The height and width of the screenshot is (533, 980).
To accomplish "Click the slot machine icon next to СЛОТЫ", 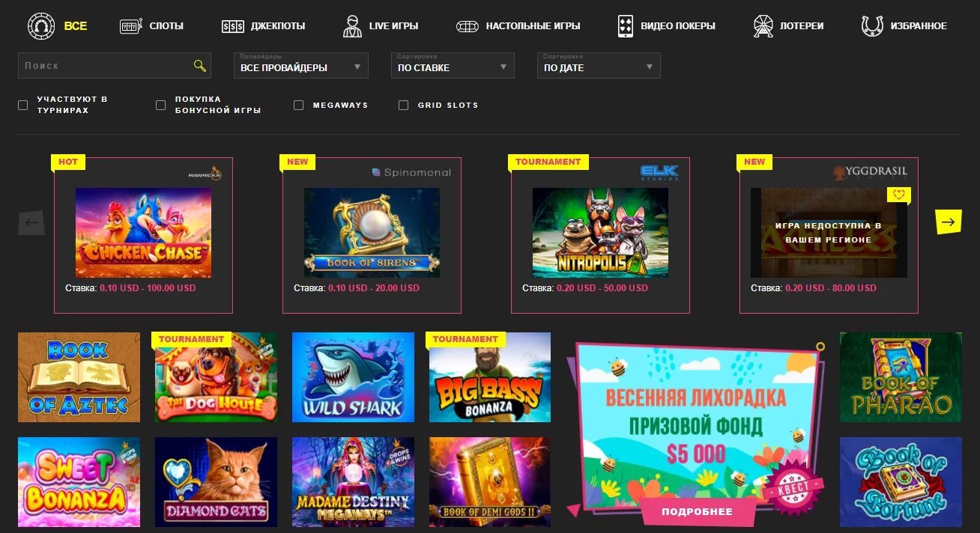I will coord(131,26).
